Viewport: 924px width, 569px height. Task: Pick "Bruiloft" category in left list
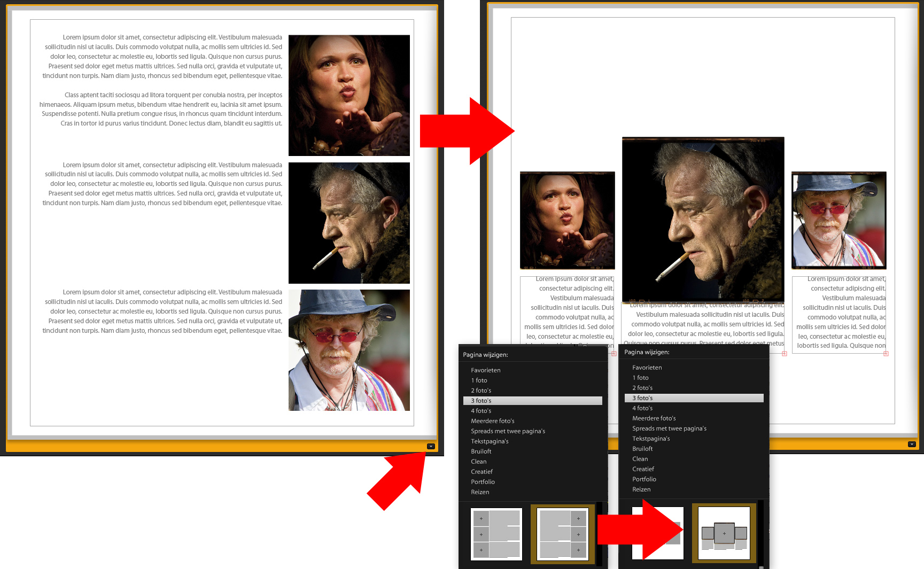[x=481, y=451]
